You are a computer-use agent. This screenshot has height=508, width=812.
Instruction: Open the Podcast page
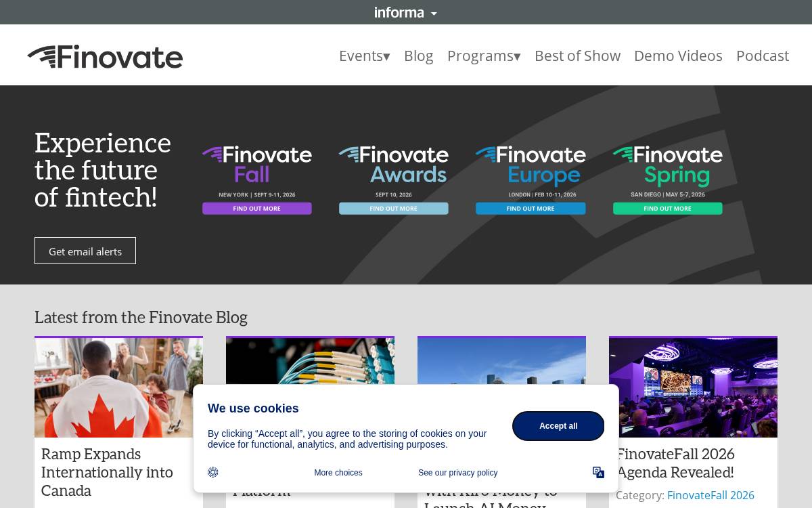[763, 56]
